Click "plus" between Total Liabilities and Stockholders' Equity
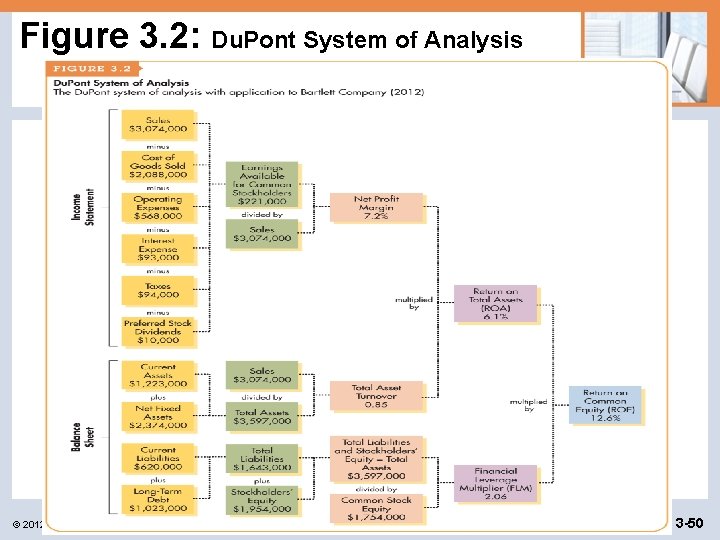Image resolution: width=720 pixels, height=540 pixels. click(262, 481)
